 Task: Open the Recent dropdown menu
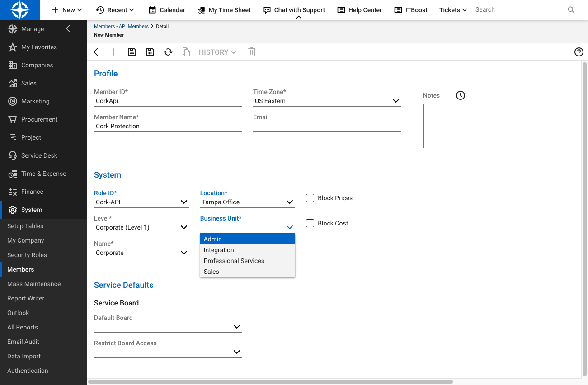pos(115,10)
